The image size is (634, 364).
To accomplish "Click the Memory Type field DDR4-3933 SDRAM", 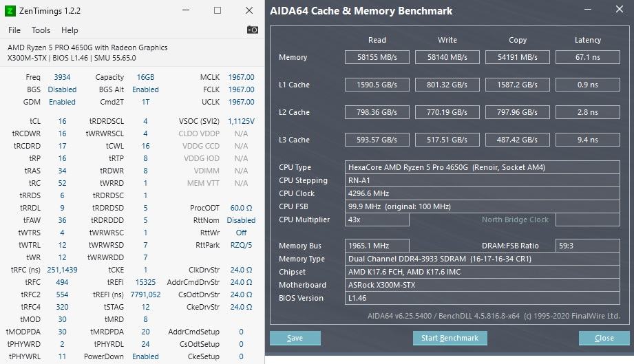I will click(483, 259).
